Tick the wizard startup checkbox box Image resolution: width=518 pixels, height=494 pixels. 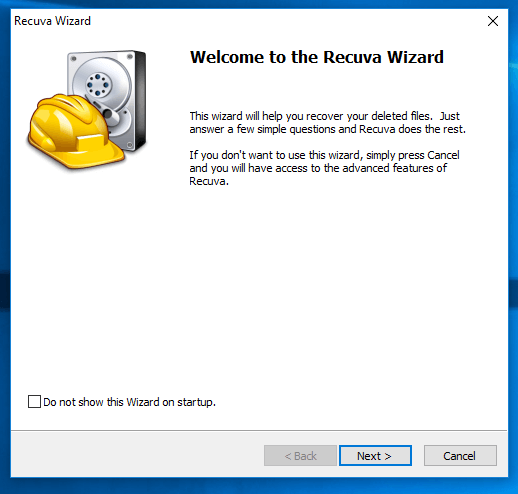pos(34,402)
